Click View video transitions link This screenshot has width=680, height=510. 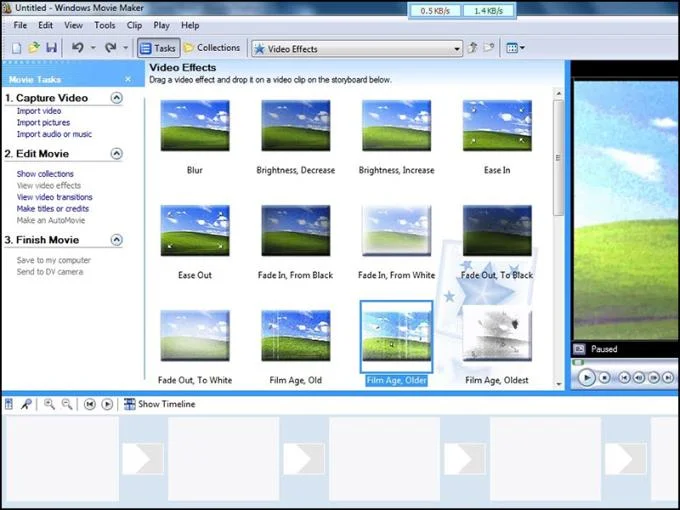[x=54, y=197]
